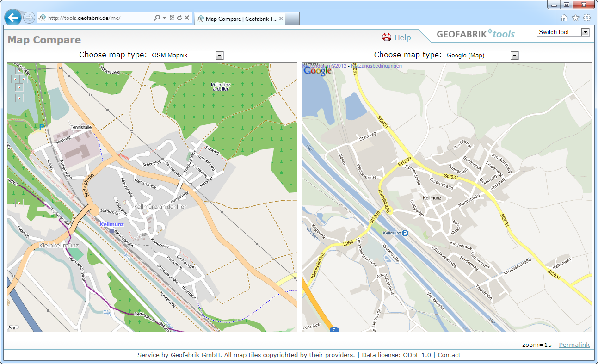Click the Kellmünz station square on OSM map

tap(111, 232)
